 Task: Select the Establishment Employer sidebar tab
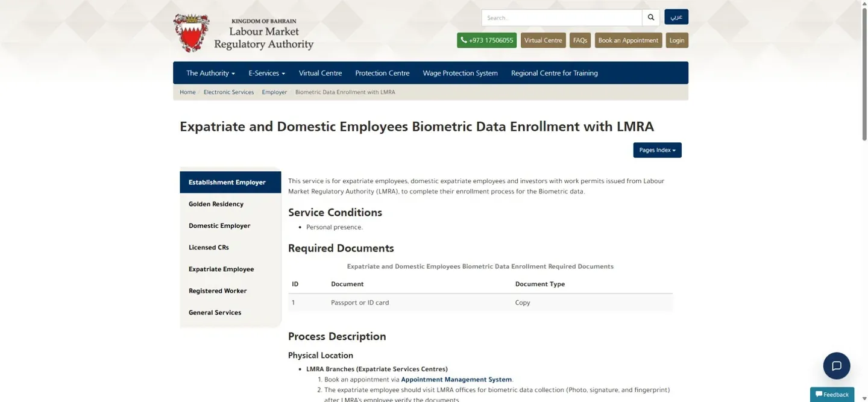coord(230,182)
